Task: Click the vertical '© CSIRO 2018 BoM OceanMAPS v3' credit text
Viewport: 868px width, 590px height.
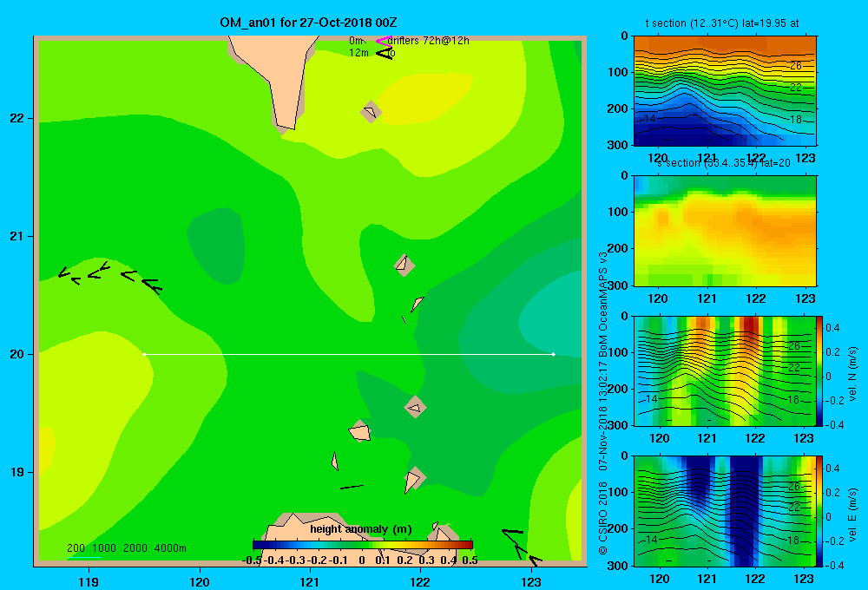Action: tap(603, 403)
